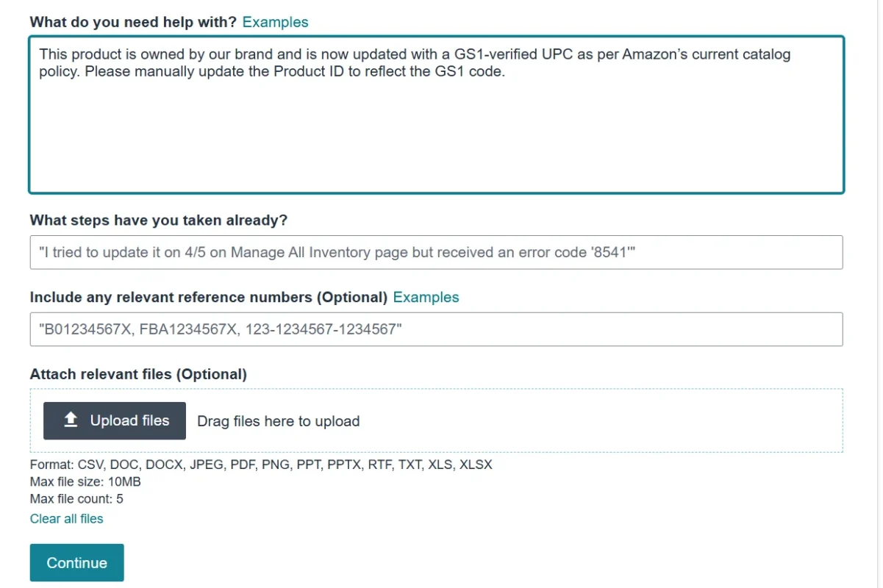Click the "What do you need help with?" label
This screenshot has height=588, width=883.
(x=133, y=22)
